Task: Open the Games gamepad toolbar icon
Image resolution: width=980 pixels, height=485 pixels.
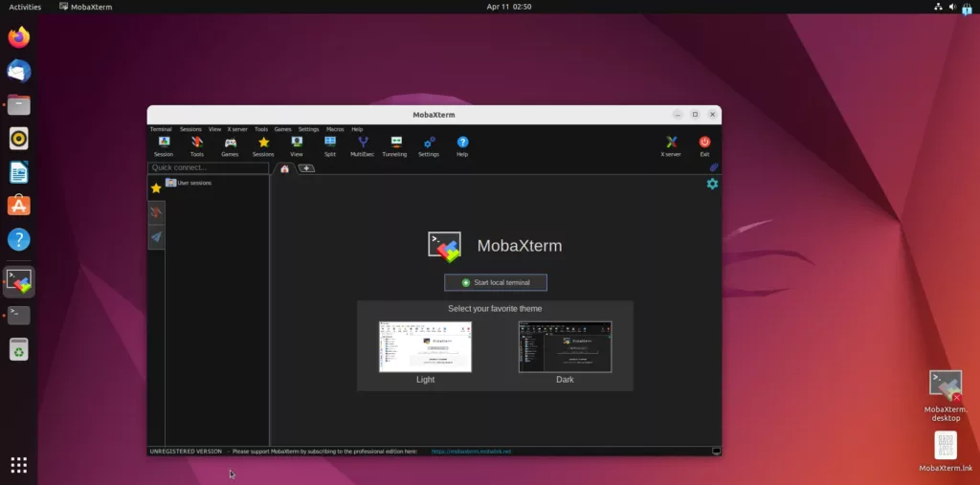Action: click(x=230, y=146)
